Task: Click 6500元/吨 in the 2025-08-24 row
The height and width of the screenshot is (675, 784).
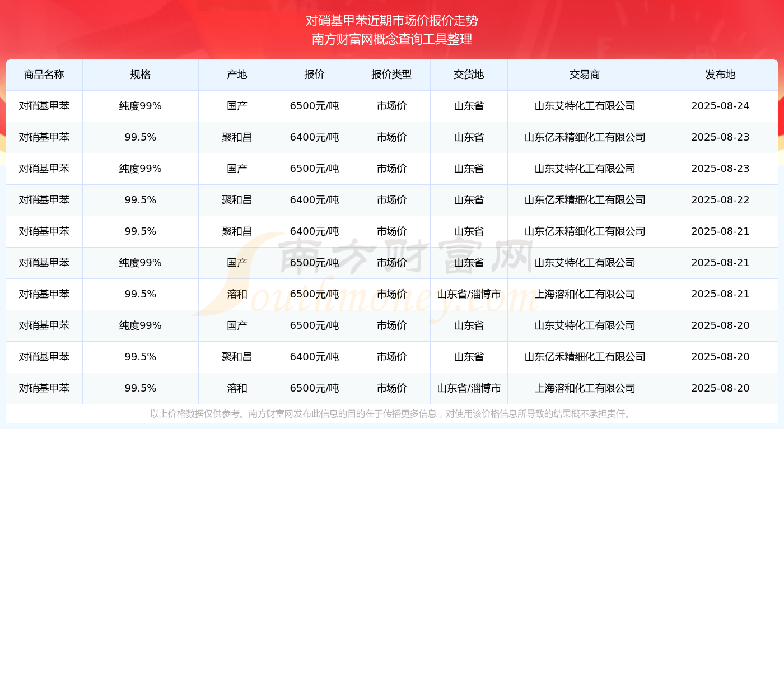Action: tap(314, 106)
